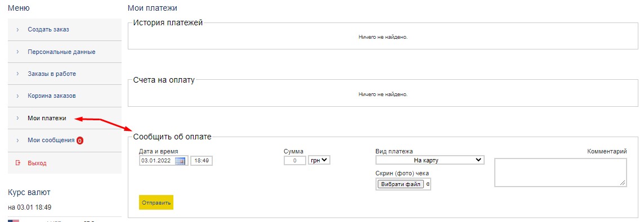The height and width of the screenshot is (222, 644).
Task: Click the chevron arrow beside Мои платежи
Action: (17, 118)
